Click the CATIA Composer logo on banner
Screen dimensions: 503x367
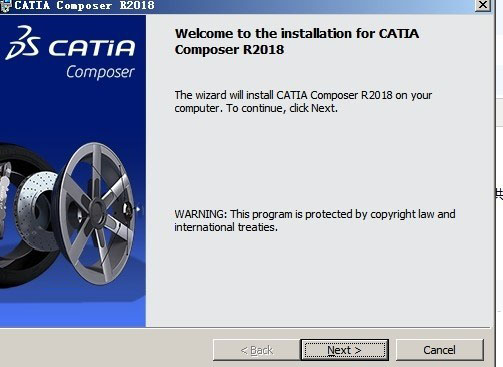tap(70, 52)
